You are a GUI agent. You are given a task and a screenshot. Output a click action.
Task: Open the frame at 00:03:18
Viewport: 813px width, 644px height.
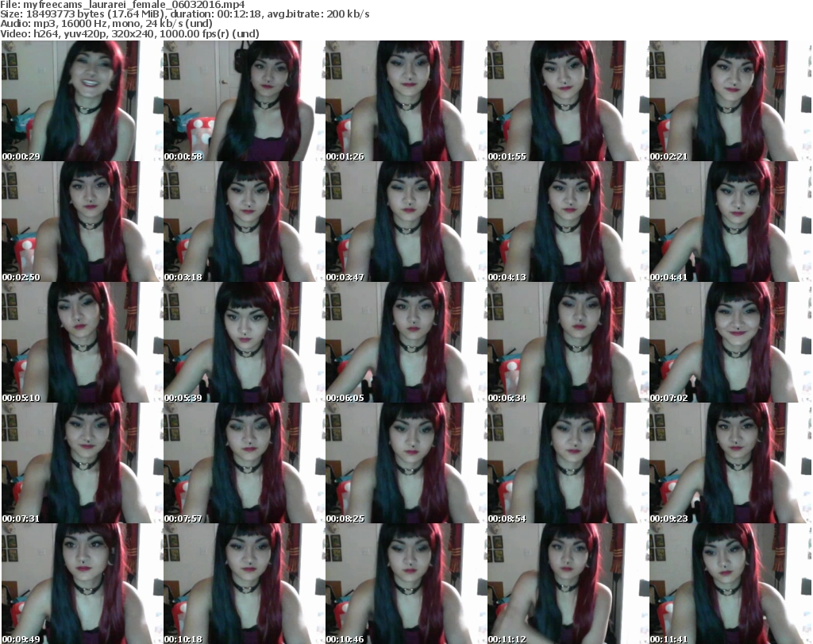pos(244,222)
